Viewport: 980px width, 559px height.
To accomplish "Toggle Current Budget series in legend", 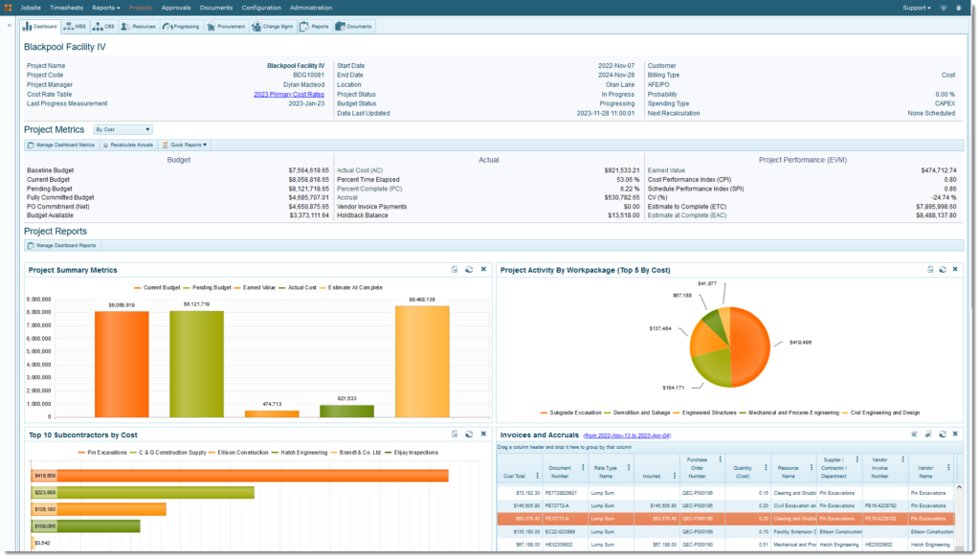I will [x=157, y=287].
